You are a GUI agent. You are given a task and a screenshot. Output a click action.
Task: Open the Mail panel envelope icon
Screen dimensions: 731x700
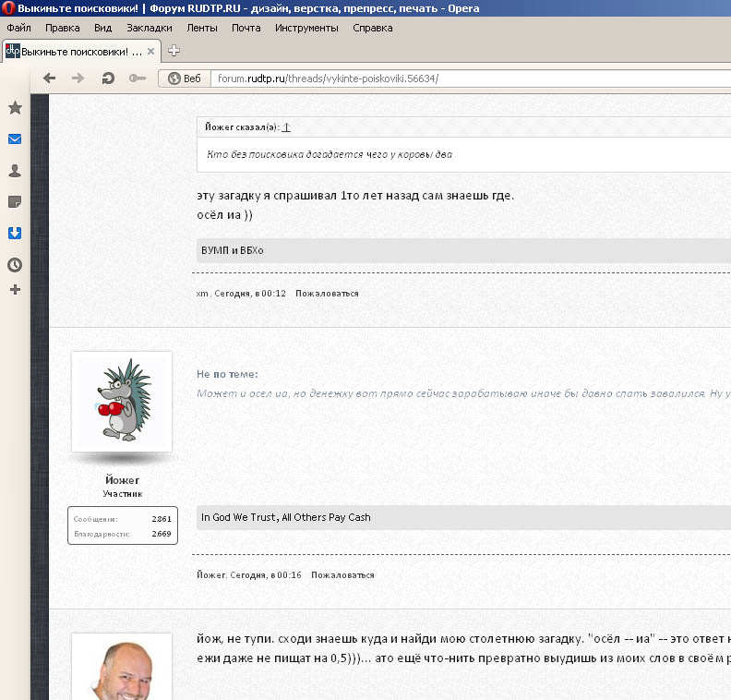[15, 139]
